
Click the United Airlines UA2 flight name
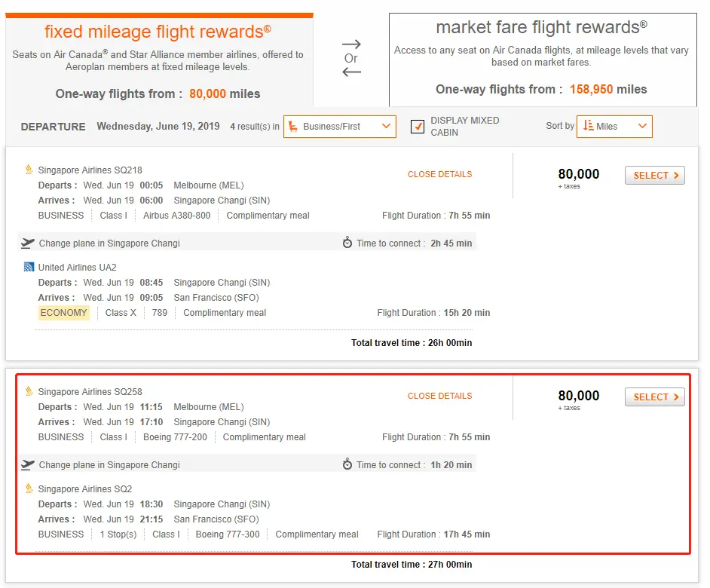coord(78,268)
